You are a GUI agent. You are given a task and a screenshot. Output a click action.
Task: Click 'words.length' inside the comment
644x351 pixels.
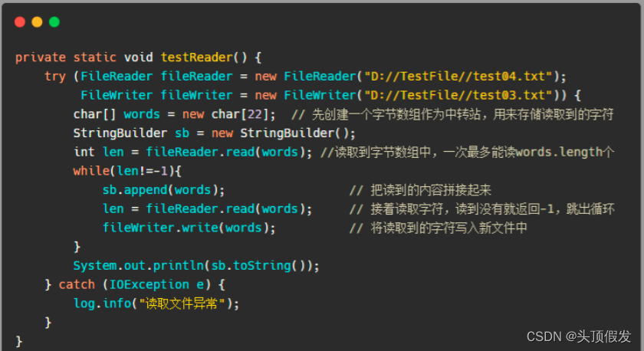559,152
